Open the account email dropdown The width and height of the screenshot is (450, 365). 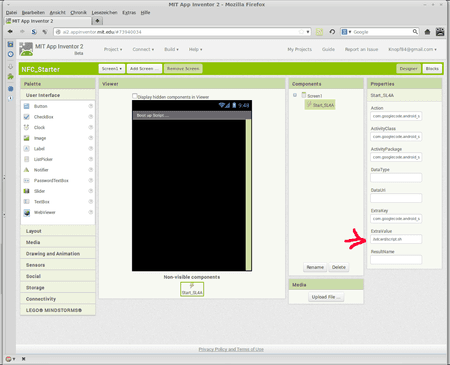click(x=412, y=49)
